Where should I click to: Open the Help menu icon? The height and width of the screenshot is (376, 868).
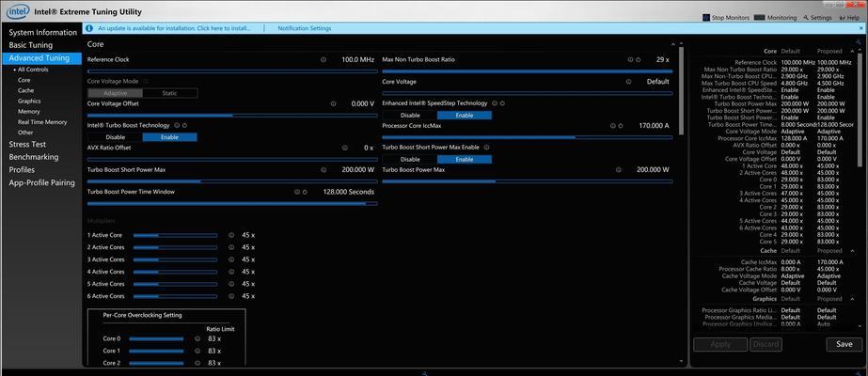pyautogui.click(x=842, y=18)
